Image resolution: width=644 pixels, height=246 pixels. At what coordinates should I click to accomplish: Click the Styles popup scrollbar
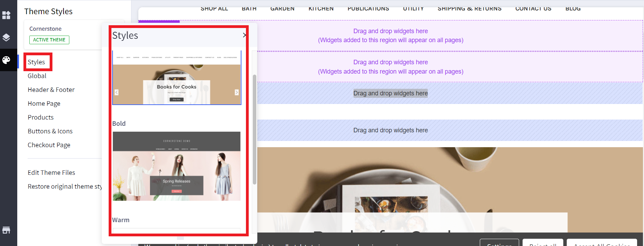coord(255,129)
